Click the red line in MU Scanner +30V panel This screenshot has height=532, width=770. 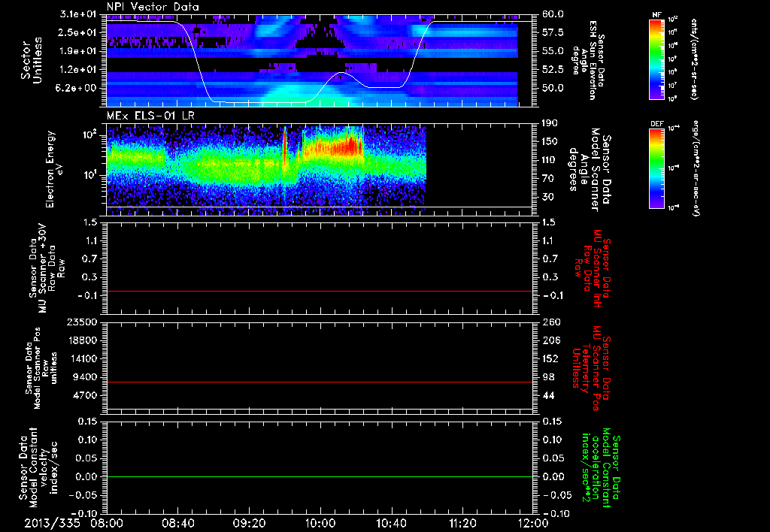click(320, 291)
